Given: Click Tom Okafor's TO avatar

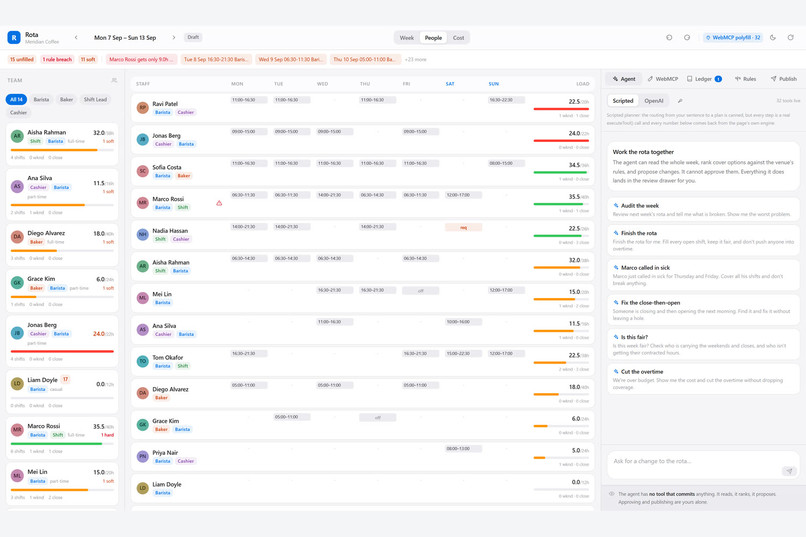Looking at the screenshot, I should (x=142, y=361).
